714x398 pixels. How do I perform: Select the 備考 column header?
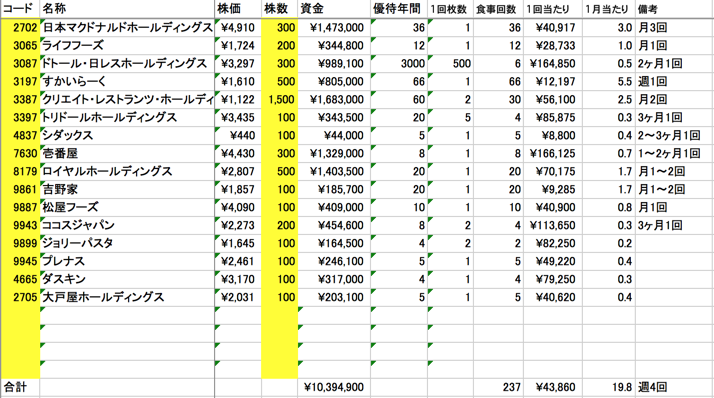674,9
